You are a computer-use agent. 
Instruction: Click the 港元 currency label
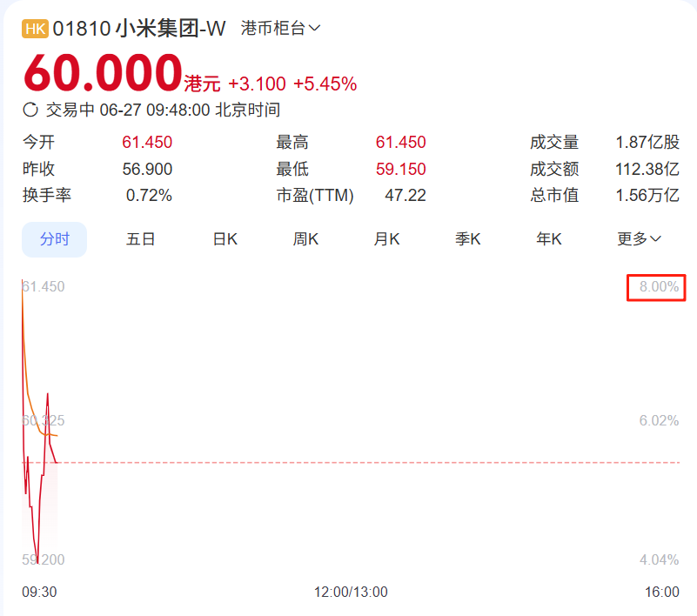tap(202, 84)
